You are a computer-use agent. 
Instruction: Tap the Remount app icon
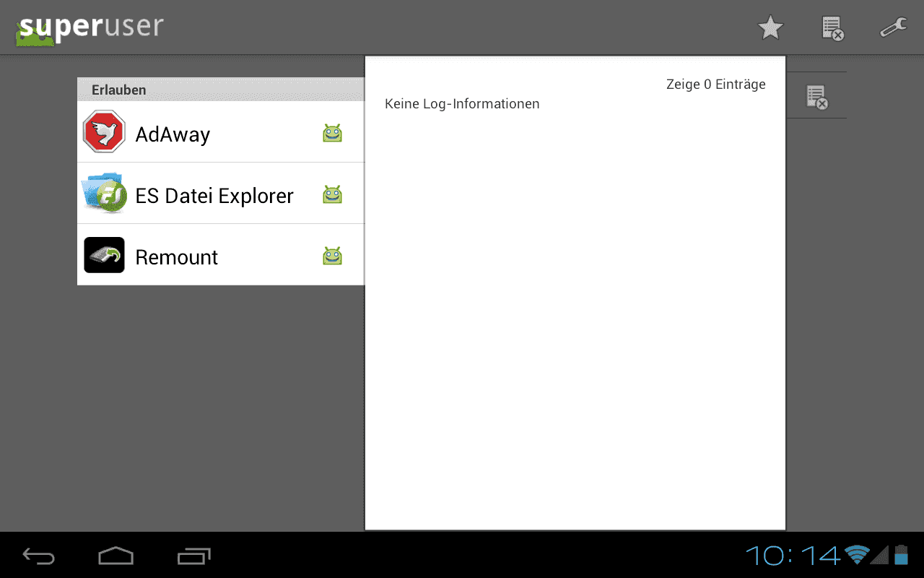click(104, 255)
